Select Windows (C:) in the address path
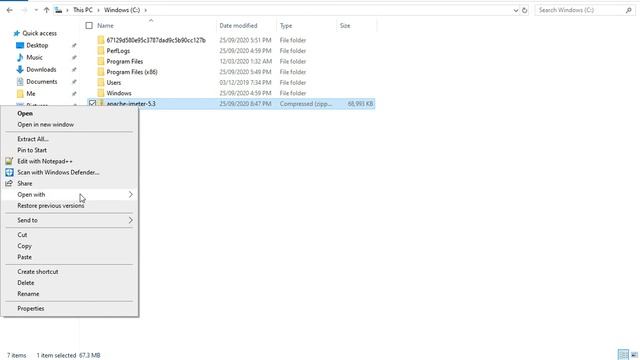640x360 pixels. point(122,10)
